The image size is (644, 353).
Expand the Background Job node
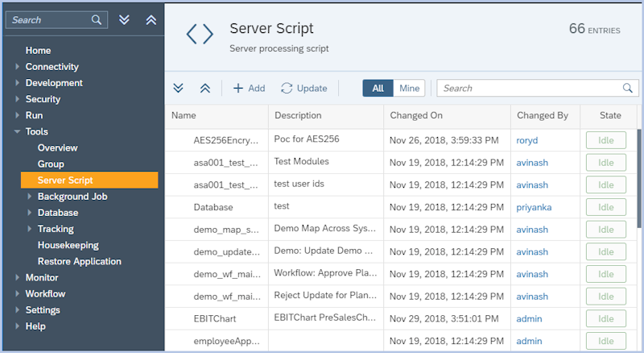[30, 197]
